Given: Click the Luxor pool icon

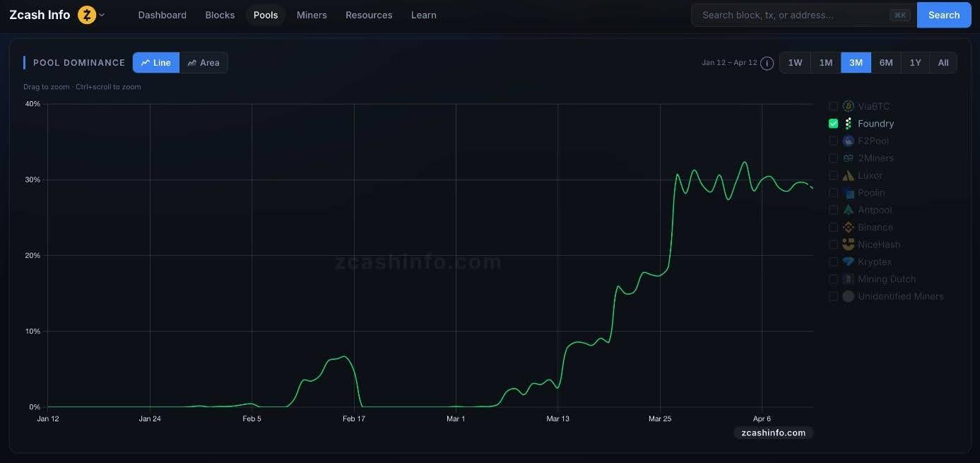Looking at the screenshot, I should pyautogui.click(x=848, y=175).
